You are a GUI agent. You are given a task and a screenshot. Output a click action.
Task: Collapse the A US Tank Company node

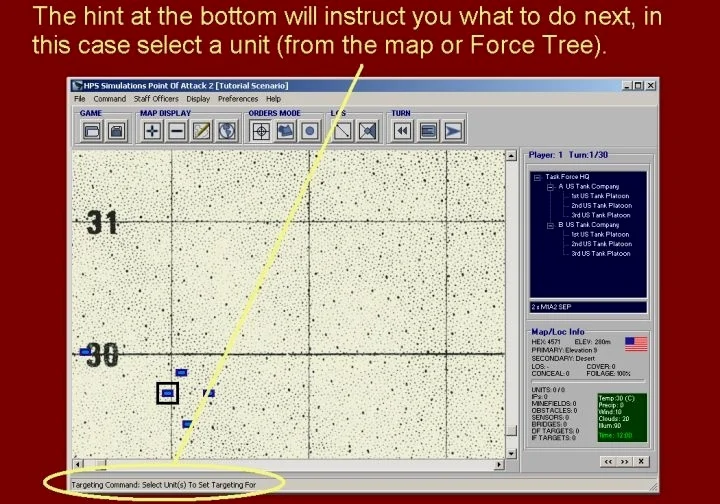[550, 187]
